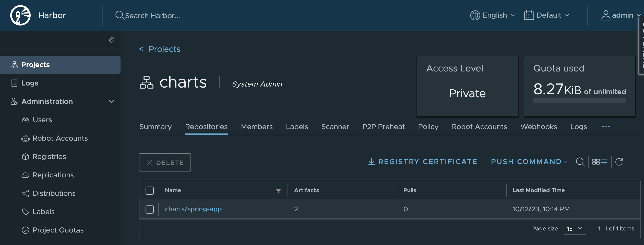Click the globe language icon
Screen dimensions: 644x245
[x=475, y=15]
